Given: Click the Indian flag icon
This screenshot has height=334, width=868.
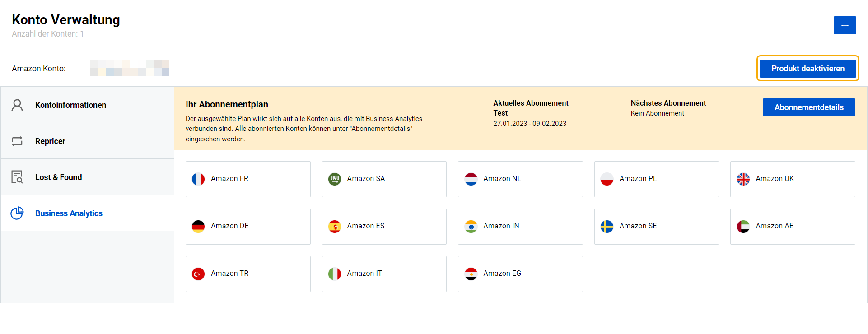Looking at the screenshot, I should [x=471, y=227].
